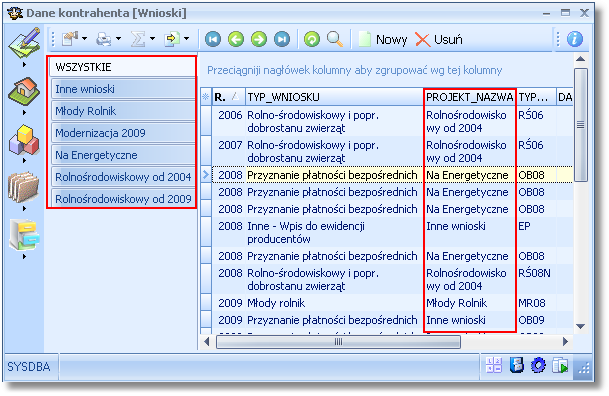Create new record with Nowy
The width and height of the screenshot is (609, 396).
[383, 40]
